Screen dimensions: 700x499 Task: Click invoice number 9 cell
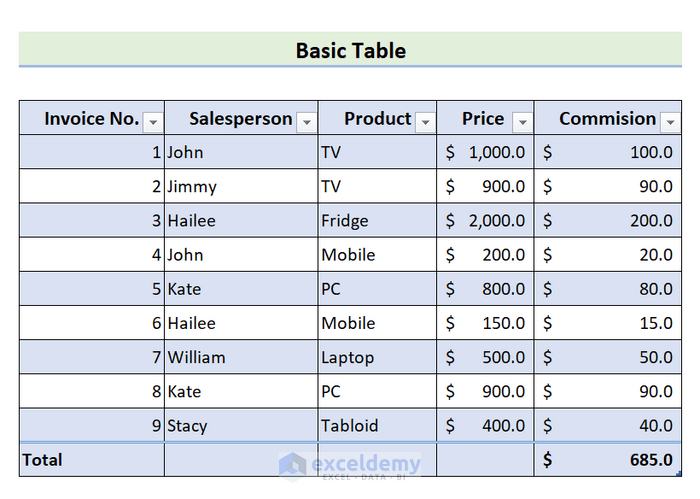point(91,425)
